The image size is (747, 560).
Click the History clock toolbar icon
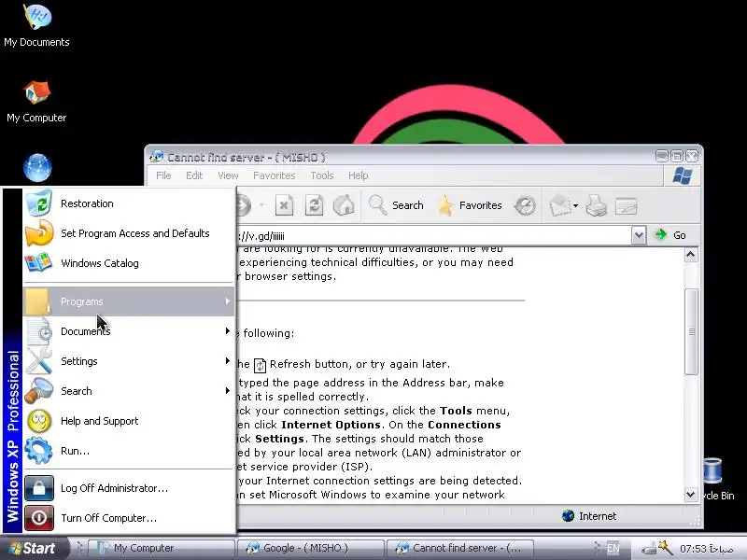click(x=525, y=205)
